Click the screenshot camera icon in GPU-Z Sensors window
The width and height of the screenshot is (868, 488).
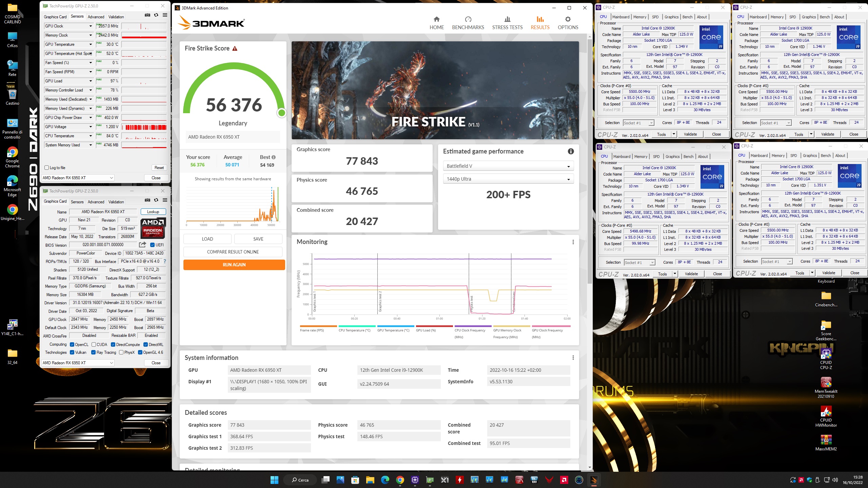[147, 15]
